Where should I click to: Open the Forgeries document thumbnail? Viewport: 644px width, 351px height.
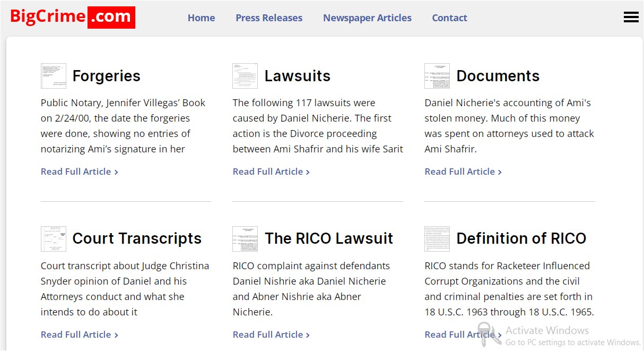(x=54, y=76)
